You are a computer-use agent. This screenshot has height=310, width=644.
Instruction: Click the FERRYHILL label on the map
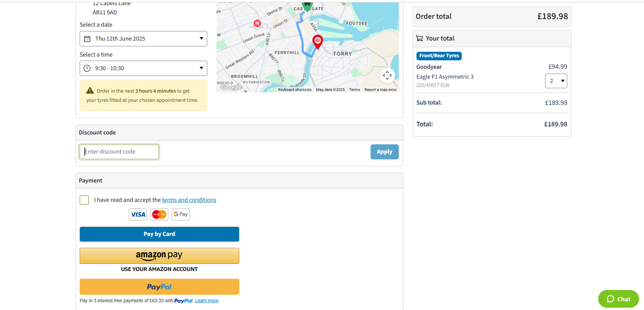(287, 53)
